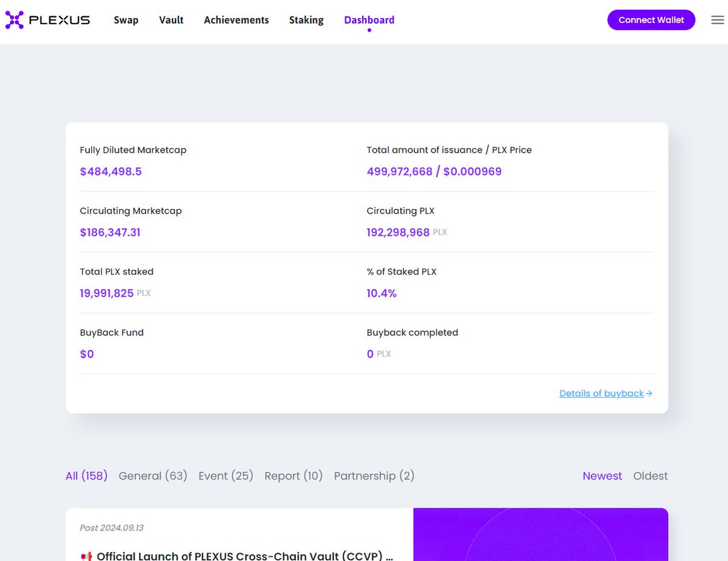Click the Buyback completed label

[x=413, y=332]
